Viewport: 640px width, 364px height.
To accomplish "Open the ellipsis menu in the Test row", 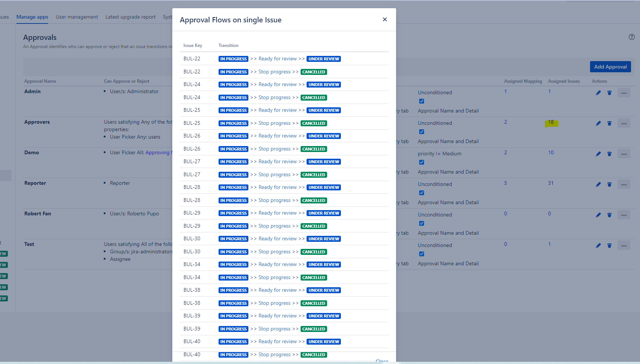I will [x=624, y=246].
